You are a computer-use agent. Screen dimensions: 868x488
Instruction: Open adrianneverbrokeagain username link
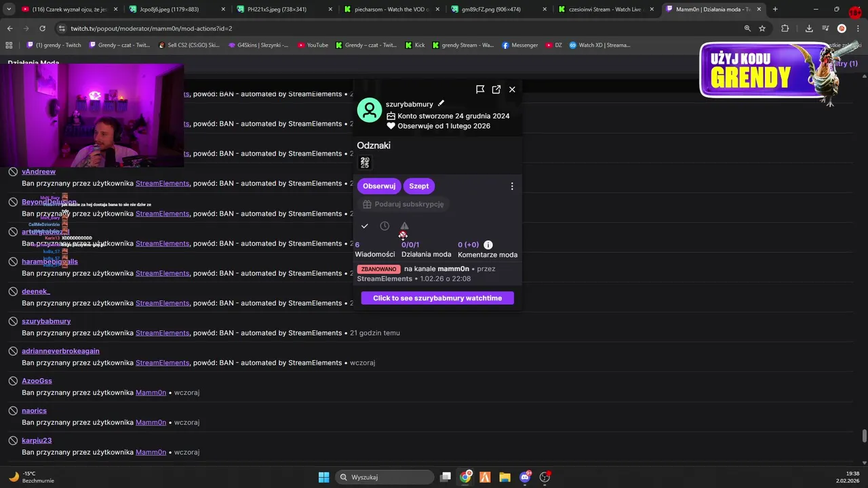[x=60, y=351]
